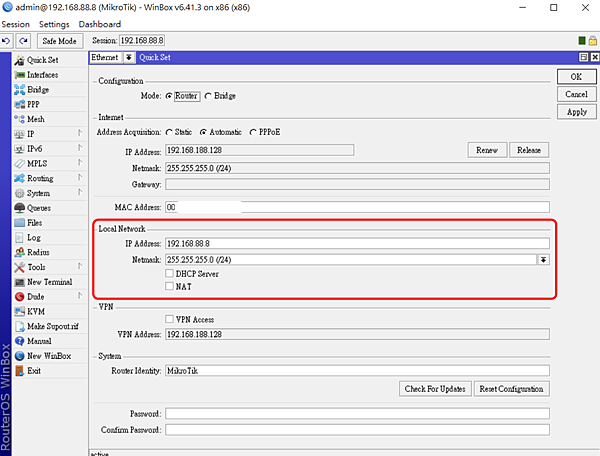Screen dimensions: 600x456
Task: Enable the NAT checkbox
Action: click(170, 286)
